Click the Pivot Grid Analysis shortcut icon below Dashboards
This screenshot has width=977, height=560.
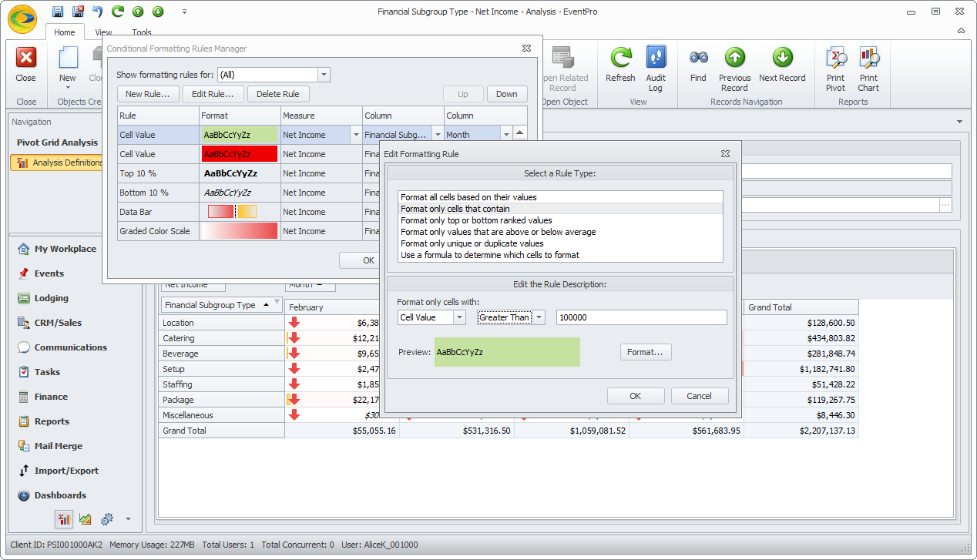tap(64, 519)
